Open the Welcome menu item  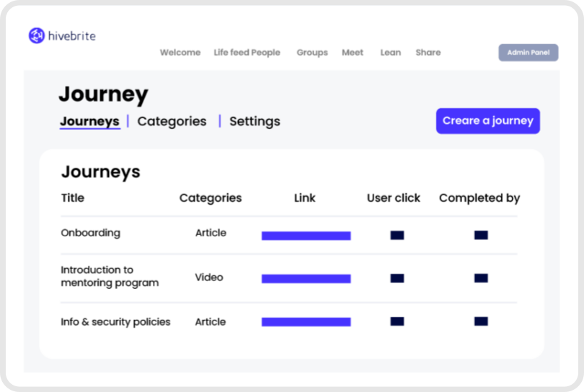click(180, 53)
